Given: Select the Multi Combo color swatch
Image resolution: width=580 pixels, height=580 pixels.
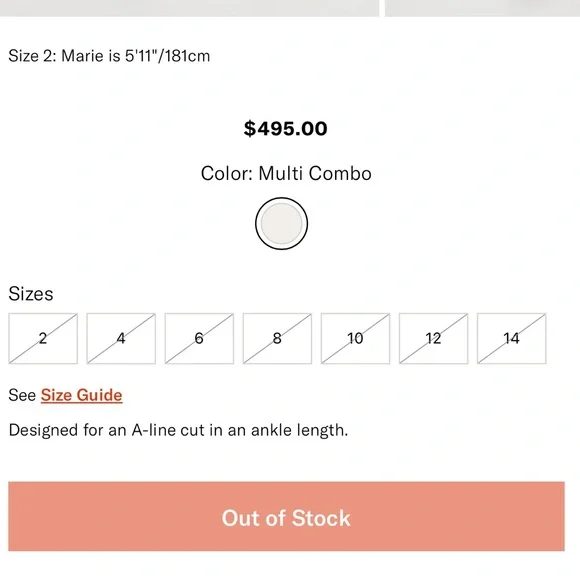Looking at the screenshot, I should click(x=281, y=223).
